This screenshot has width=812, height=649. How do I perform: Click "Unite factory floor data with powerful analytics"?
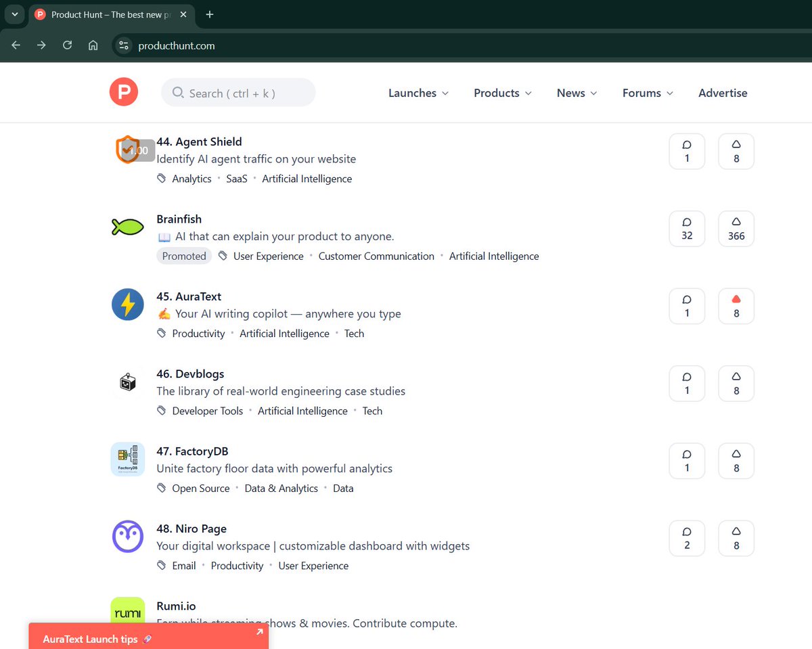[275, 468]
